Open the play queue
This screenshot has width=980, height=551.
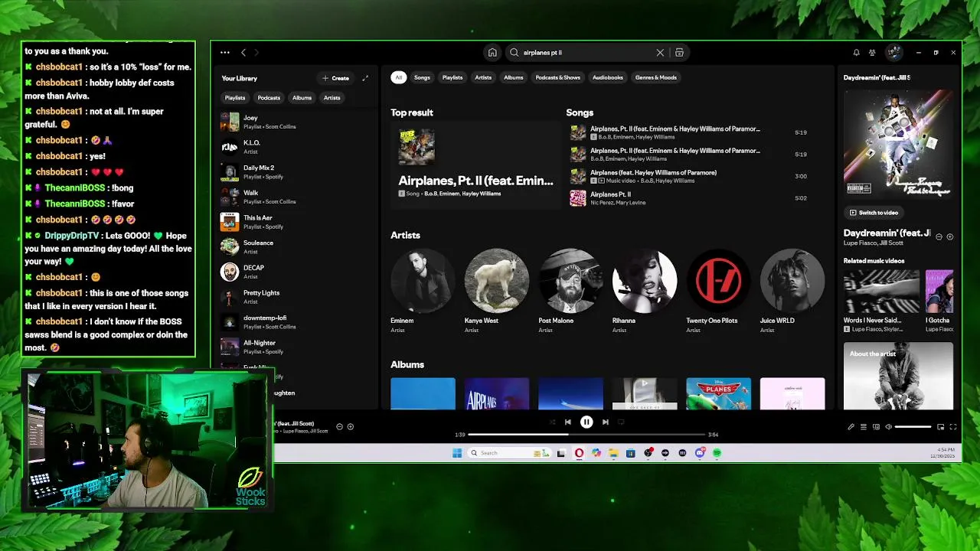[x=863, y=427]
